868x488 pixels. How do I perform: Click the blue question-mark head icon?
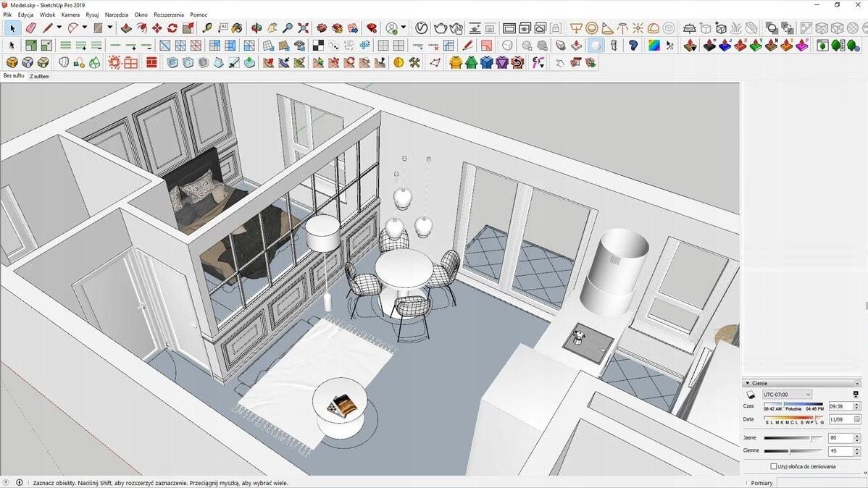pyautogui.click(x=633, y=46)
